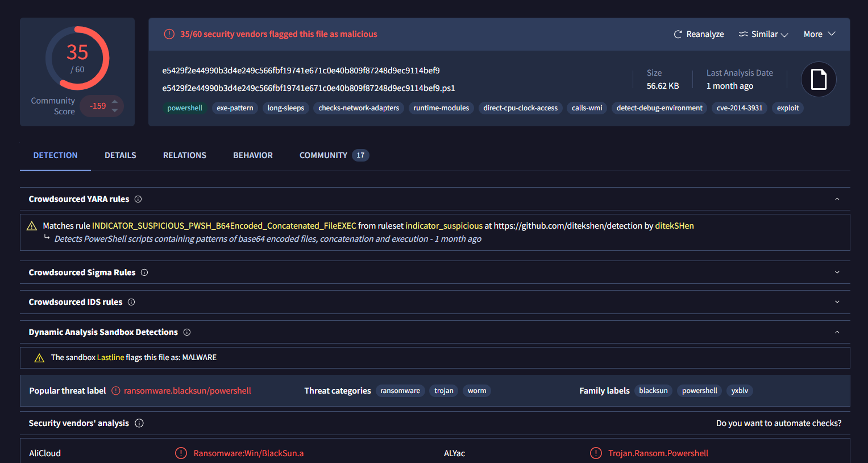Click the Reanalyze refresh icon
Image resolution: width=868 pixels, height=463 pixels.
coord(678,34)
